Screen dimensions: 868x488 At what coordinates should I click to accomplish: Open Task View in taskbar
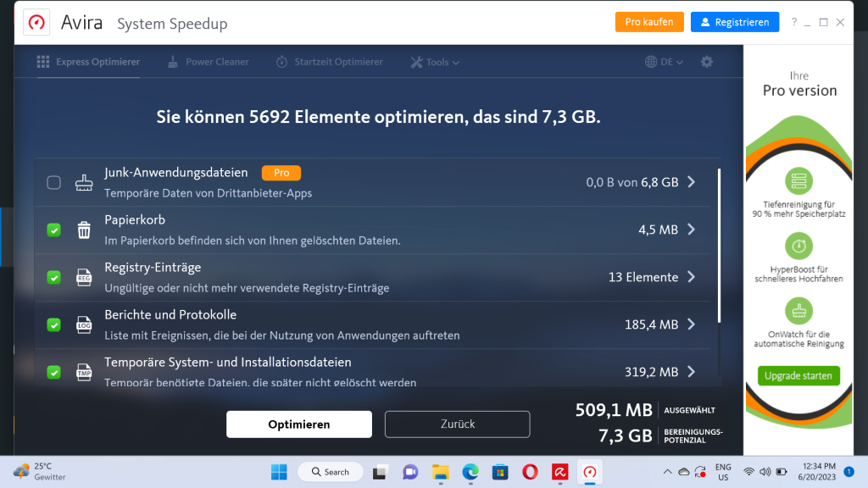380,472
